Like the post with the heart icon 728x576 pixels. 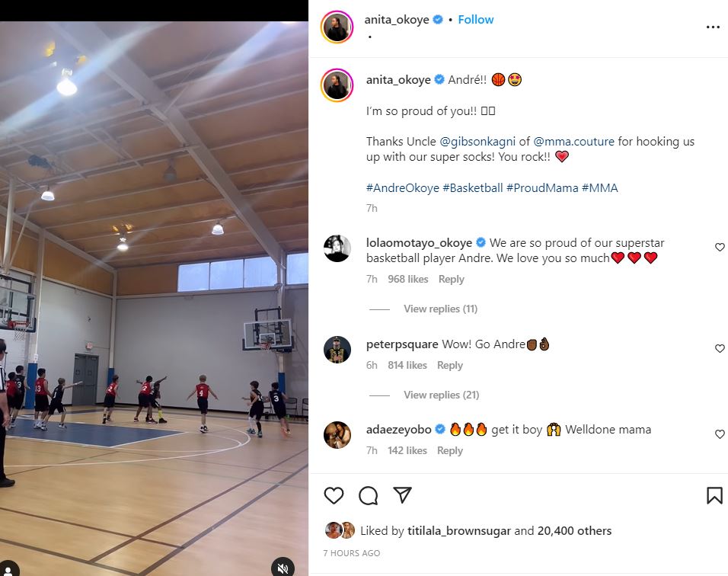334,495
